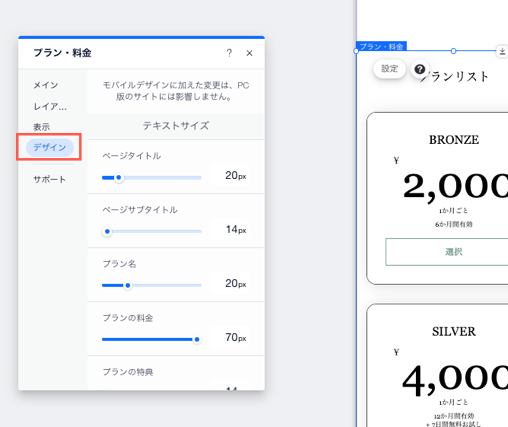508x427 pixels.
Task: Click the プランリスト page title
Action: coord(455,77)
